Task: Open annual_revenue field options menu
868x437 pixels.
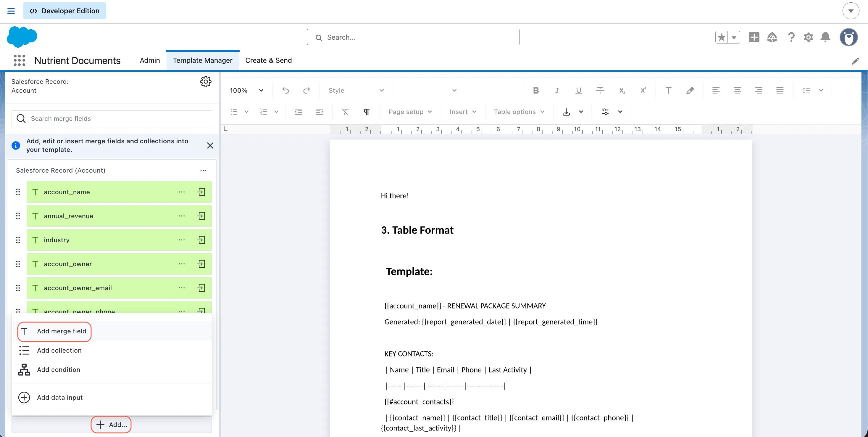Action: pyautogui.click(x=182, y=216)
